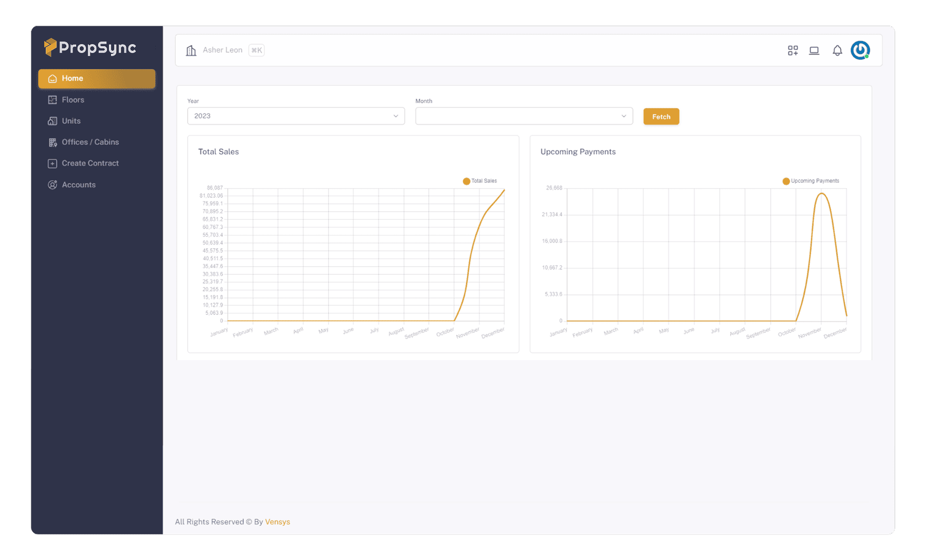Screen dimensions: 926x560
Task: Click the Month dropdown chevron arrow
Action: pyautogui.click(x=624, y=116)
